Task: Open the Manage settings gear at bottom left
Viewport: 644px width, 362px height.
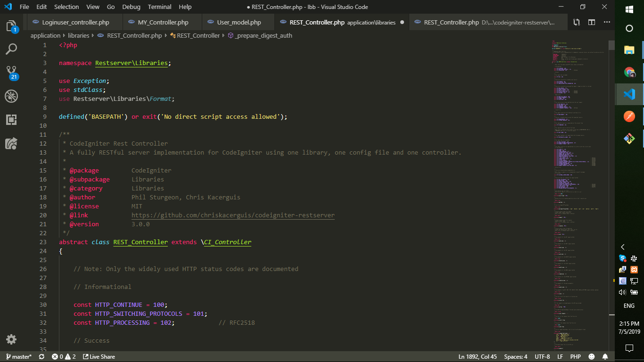Action: (11, 339)
